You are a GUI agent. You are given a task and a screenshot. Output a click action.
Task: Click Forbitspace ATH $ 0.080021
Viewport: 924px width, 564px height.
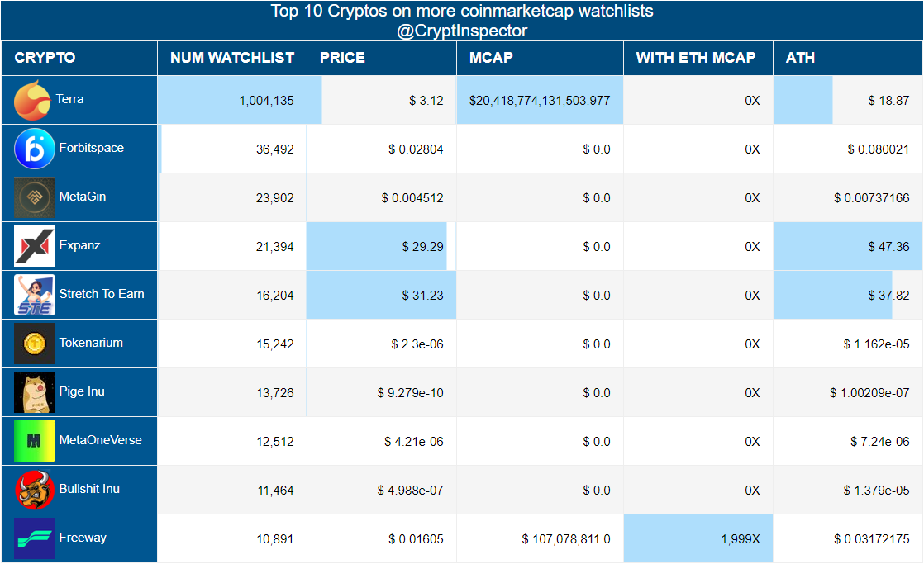[x=879, y=149]
